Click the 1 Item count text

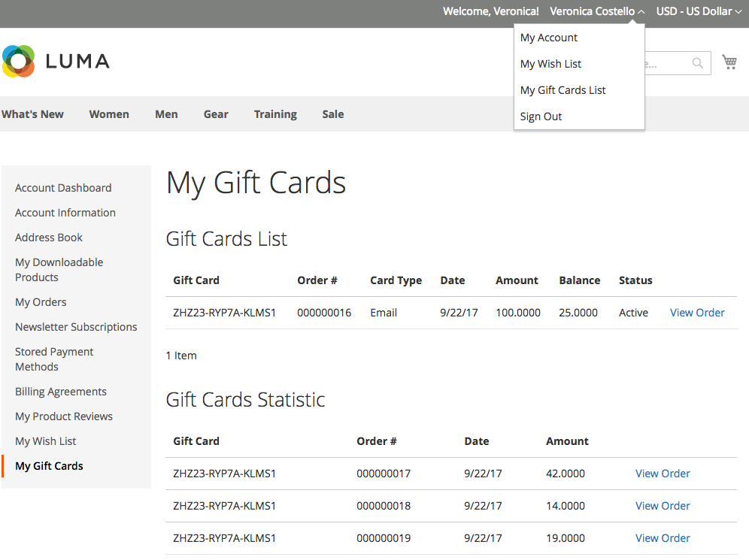(x=181, y=356)
